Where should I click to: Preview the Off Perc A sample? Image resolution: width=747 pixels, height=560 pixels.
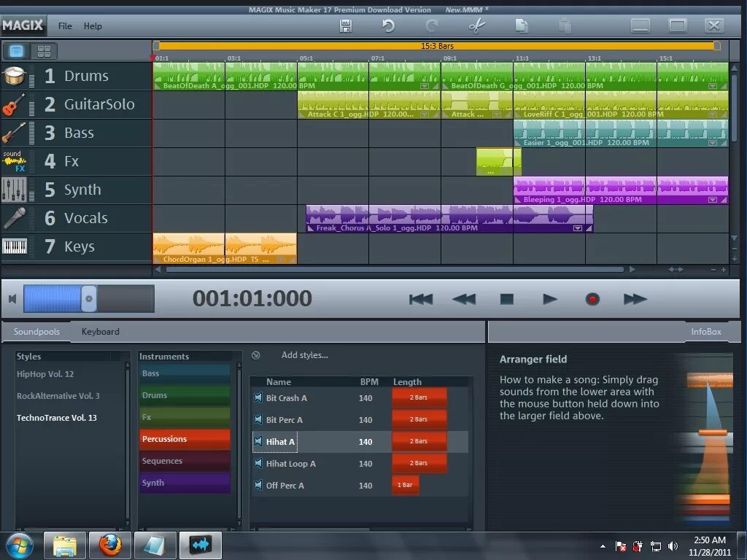[258, 485]
